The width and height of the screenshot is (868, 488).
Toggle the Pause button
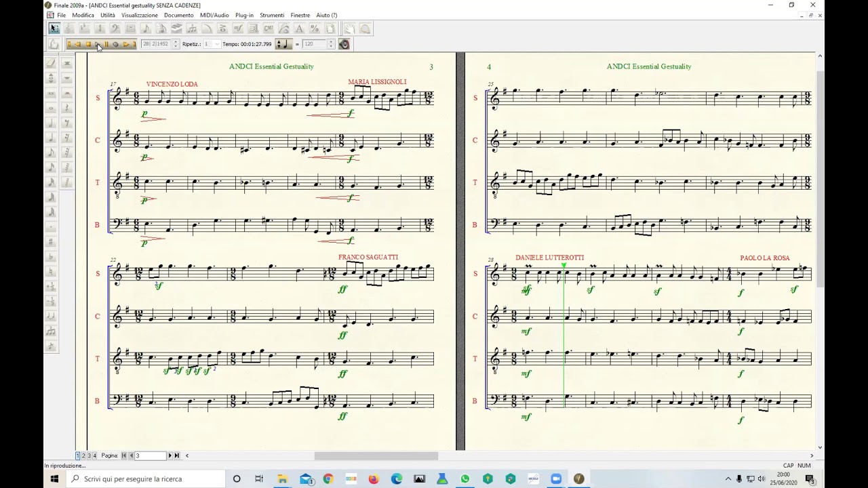pos(106,44)
